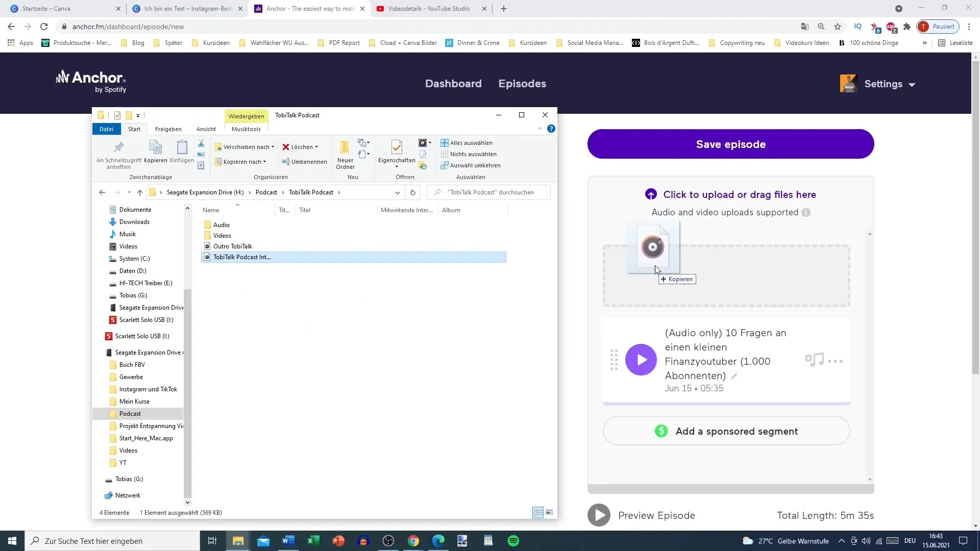Screen dimensions: 980x551
Task: Click Alles auswählen
Action: 467,143
